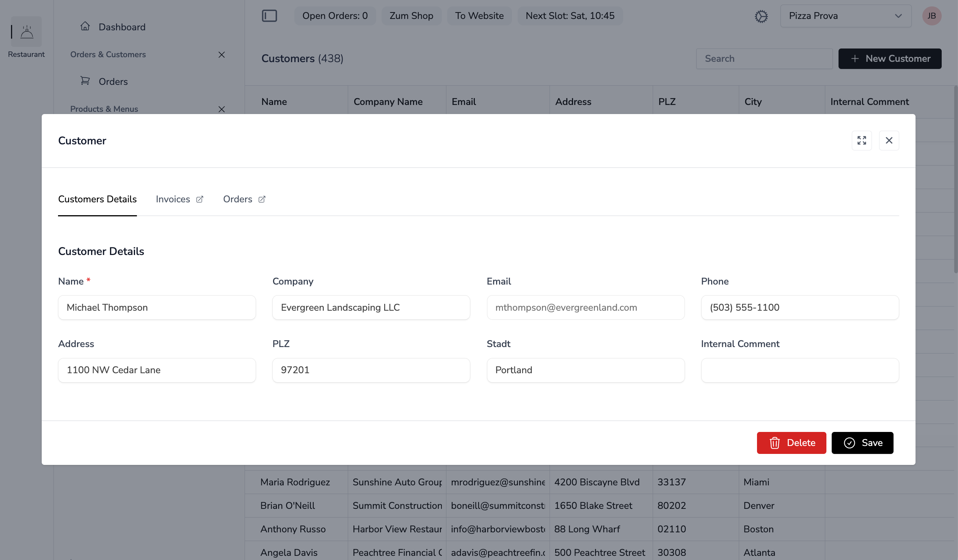958x560 pixels.
Task: Click the trash icon on the Delete button
Action: (x=775, y=443)
